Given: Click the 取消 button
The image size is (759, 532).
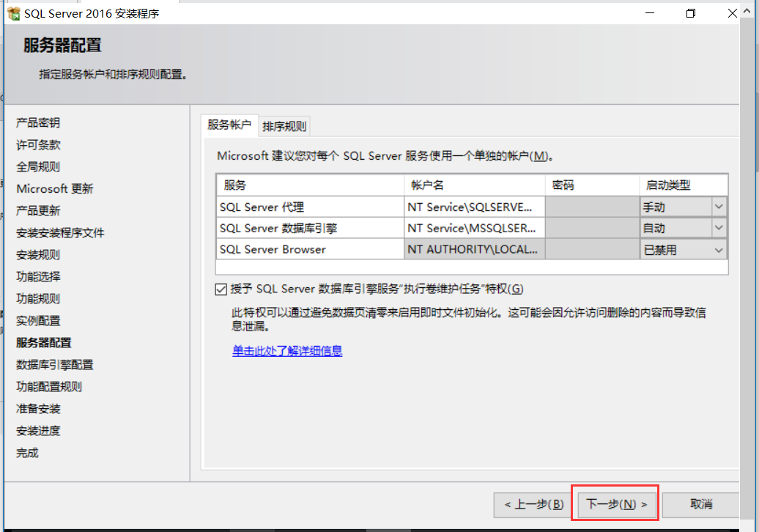Looking at the screenshot, I should click(x=700, y=503).
